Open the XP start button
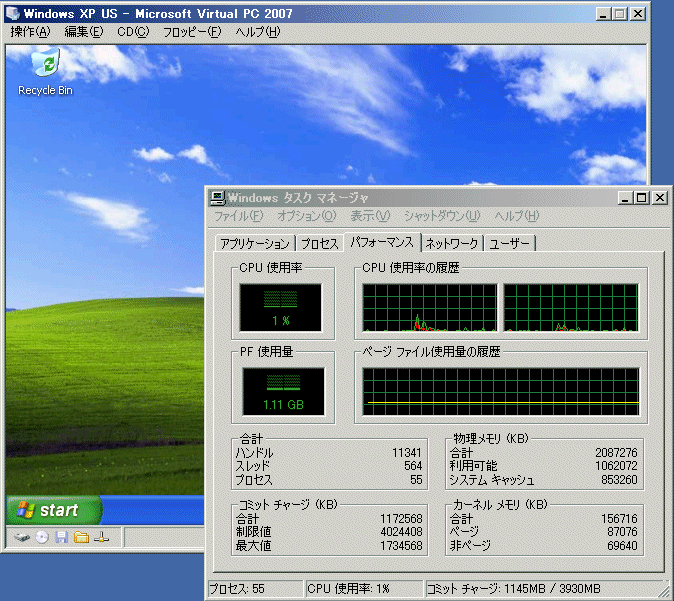 (54, 510)
